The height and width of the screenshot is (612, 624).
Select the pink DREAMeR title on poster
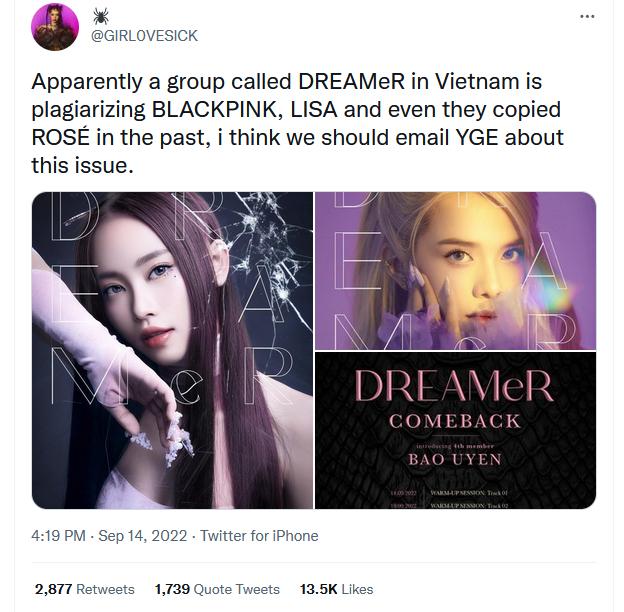click(454, 386)
